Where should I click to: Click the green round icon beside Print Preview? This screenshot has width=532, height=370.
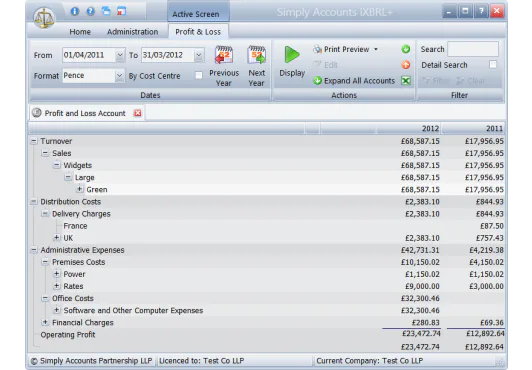pos(406,49)
